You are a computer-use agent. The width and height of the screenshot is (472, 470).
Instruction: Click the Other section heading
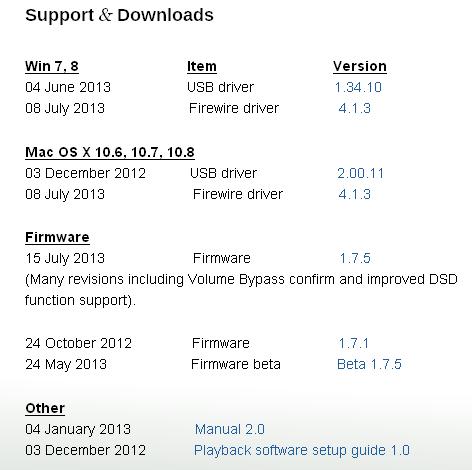45,408
